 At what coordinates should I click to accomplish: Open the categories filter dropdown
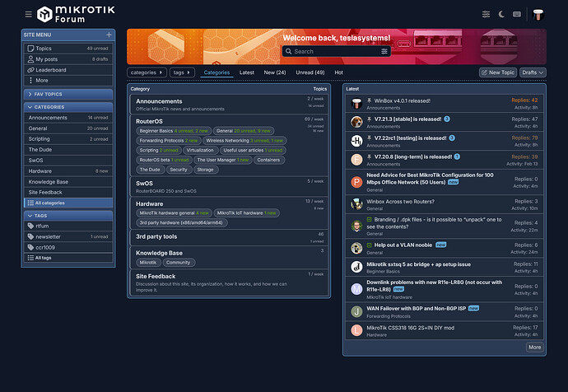147,72
